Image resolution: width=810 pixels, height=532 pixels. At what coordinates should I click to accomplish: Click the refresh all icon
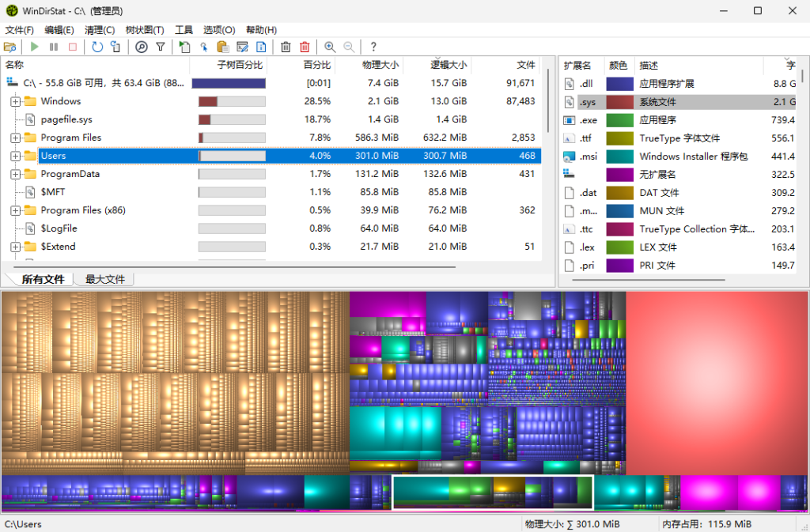click(x=97, y=47)
